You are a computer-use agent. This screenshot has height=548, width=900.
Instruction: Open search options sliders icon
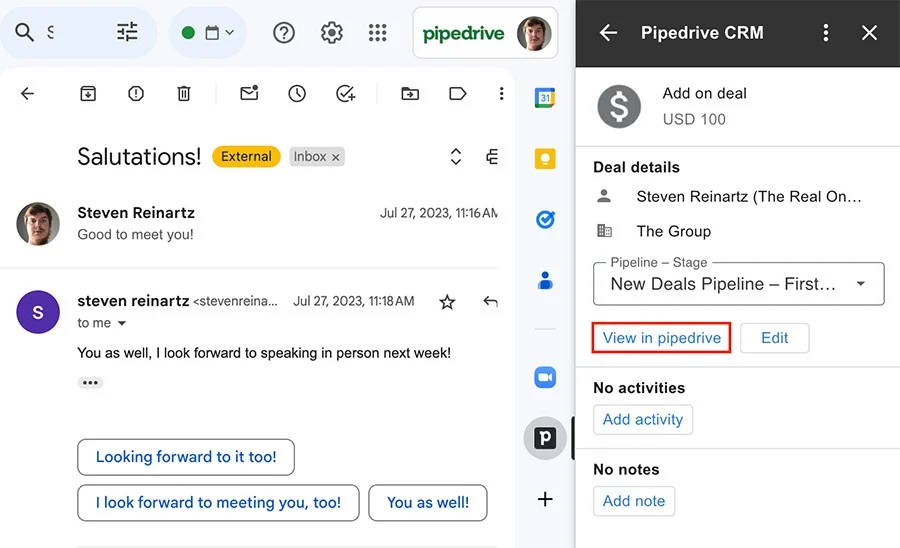coord(127,32)
